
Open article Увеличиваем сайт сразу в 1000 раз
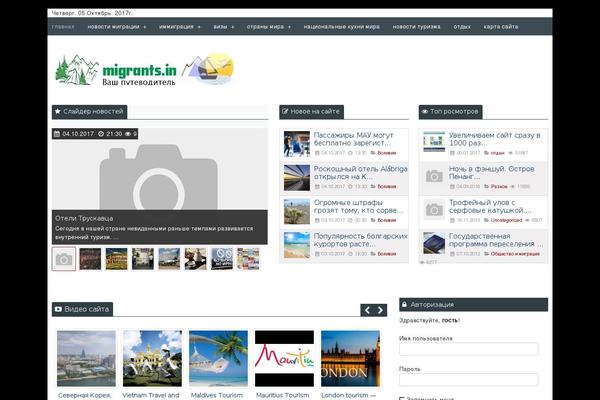tap(494, 139)
